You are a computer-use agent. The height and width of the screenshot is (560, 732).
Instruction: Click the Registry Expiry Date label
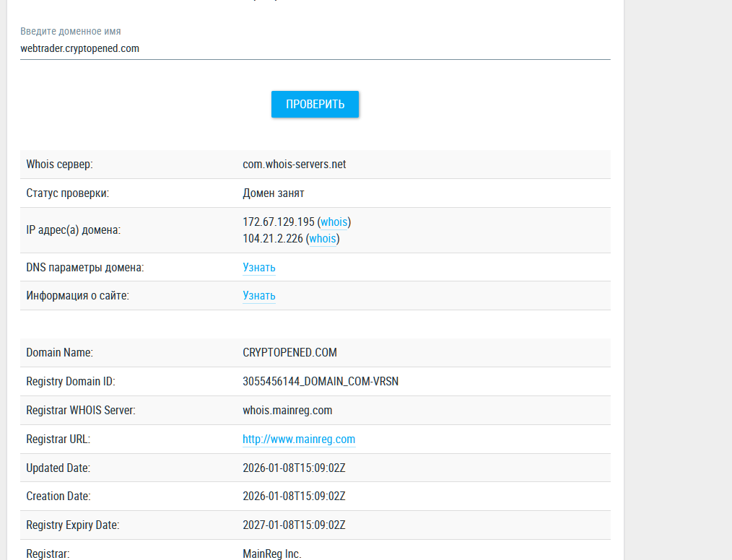pos(73,525)
